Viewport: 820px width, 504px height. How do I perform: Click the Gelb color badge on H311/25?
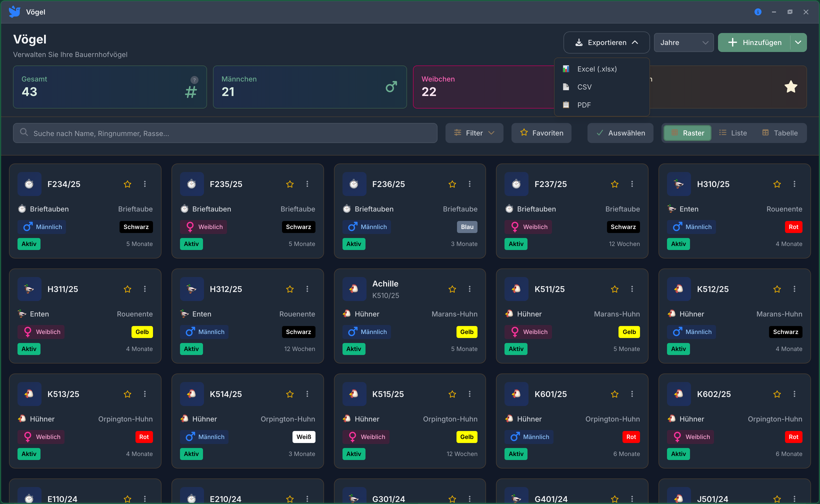(142, 332)
